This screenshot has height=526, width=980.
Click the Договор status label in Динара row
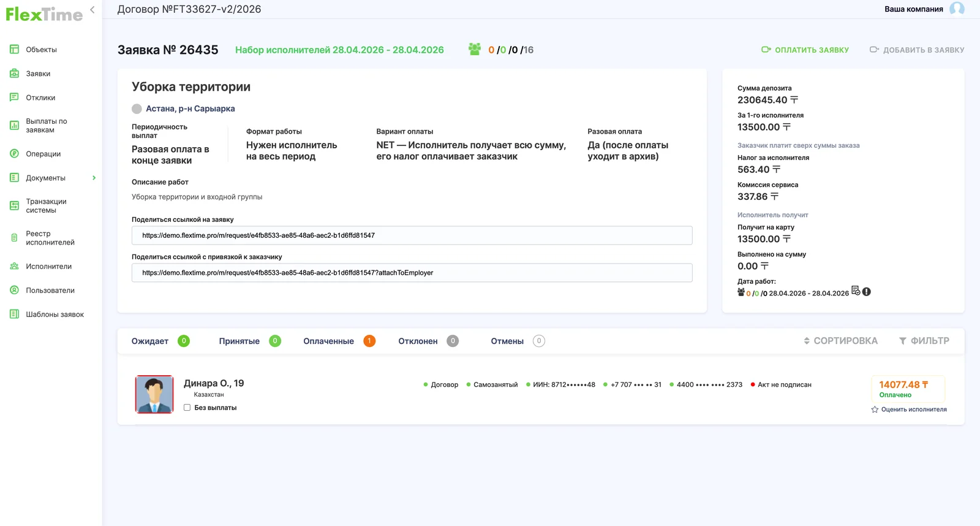pyautogui.click(x=445, y=385)
